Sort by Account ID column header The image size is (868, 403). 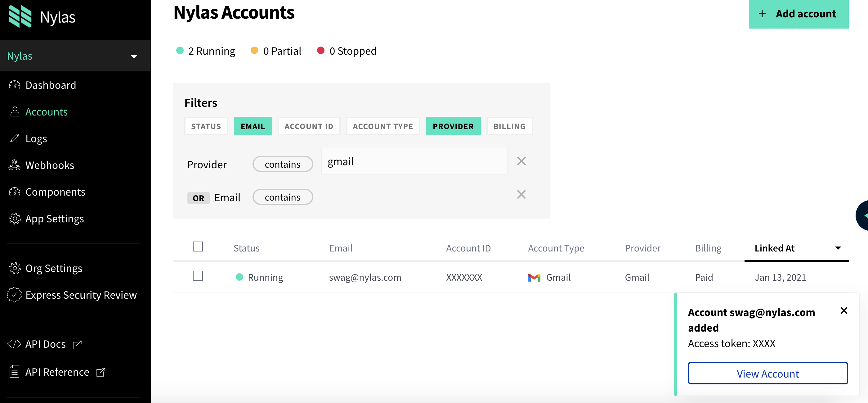[468, 248]
